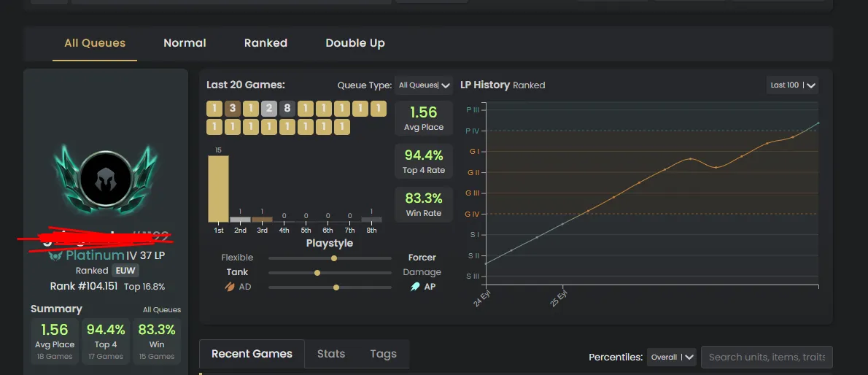The width and height of the screenshot is (868, 375).
Task: Click the 2nd place silver game badge
Action: point(269,109)
